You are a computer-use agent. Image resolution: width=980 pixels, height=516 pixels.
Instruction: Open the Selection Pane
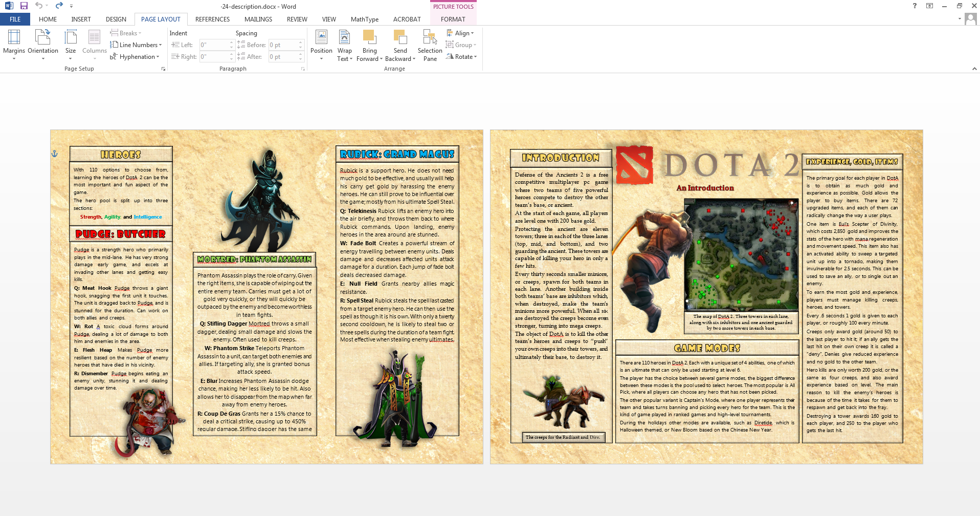[430, 45]
